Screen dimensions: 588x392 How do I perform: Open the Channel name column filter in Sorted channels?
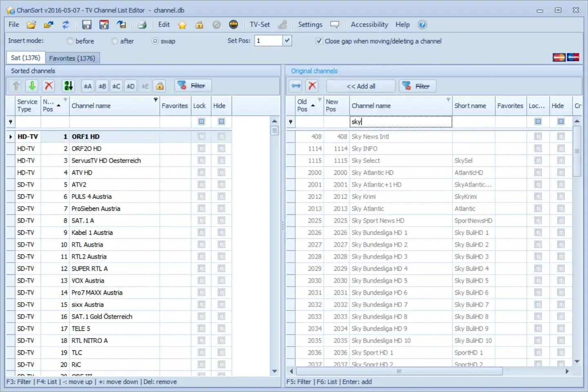pos(156,100)
